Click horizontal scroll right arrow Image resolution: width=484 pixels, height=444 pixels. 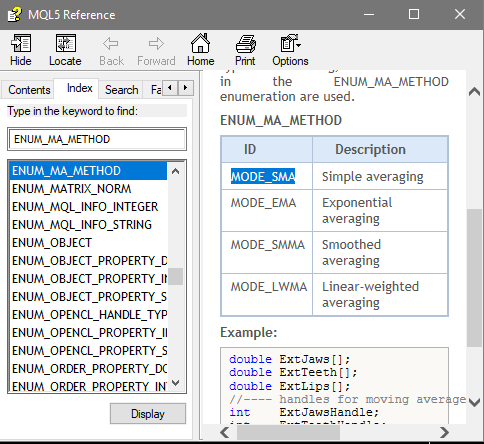point(444,433)
